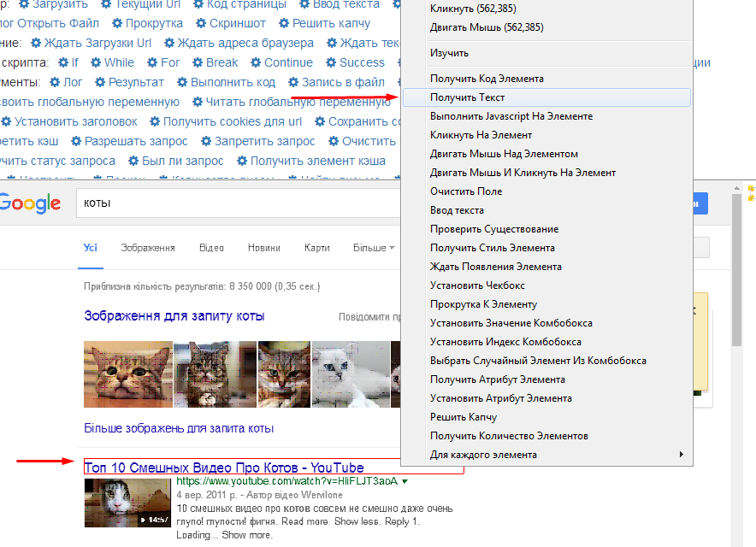
Task: Switch to the Відео search tab
Action: [211, 248]
